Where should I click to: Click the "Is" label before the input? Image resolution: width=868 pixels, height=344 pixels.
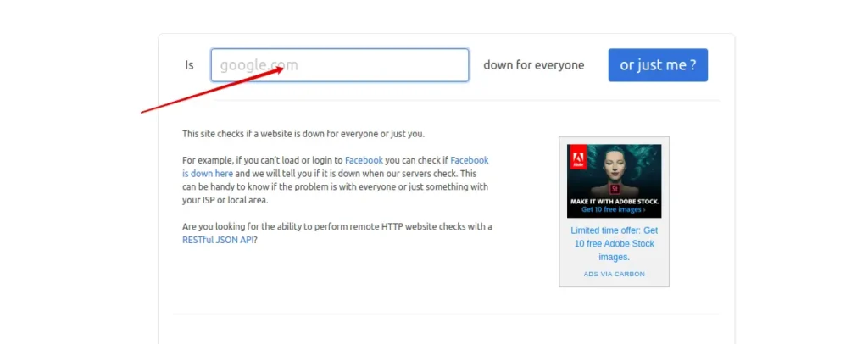coord(190,65)
